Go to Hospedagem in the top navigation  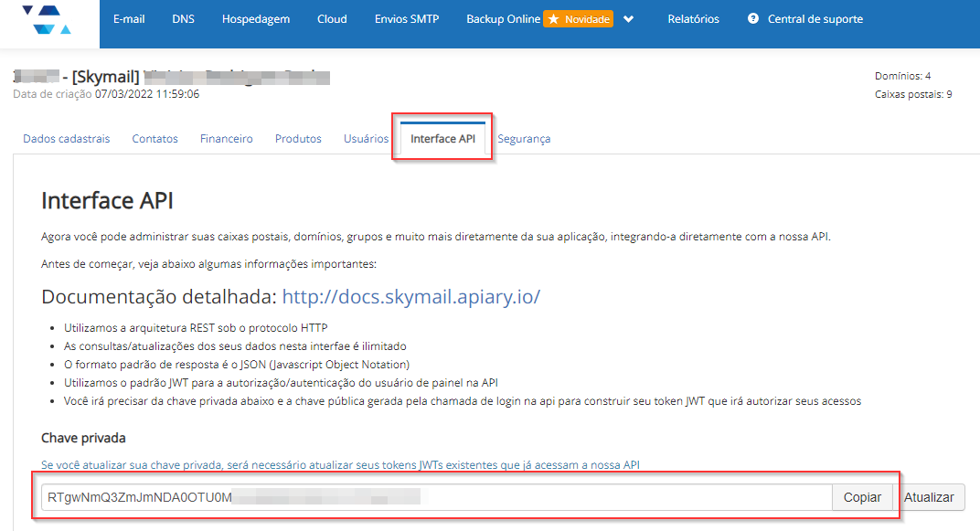click(x=256, y=19)
